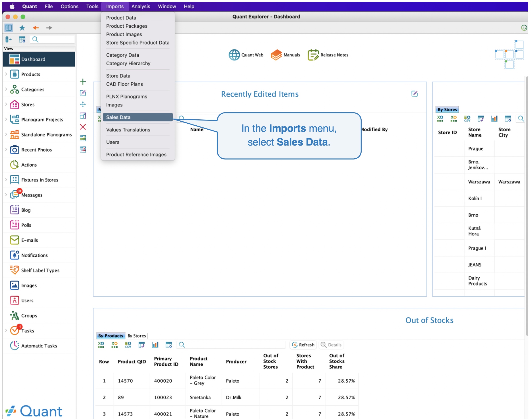The height and width of the screenshot is (420, 531).
Task: Choose PLNX Planograms menu entry
Action: pos(127,97)
